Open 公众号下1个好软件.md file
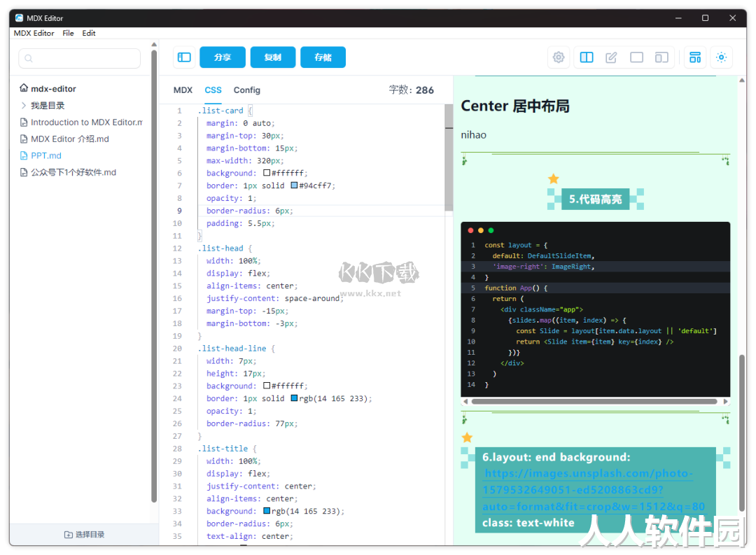This screenshot has height=555, width=756. pos(73,172)
